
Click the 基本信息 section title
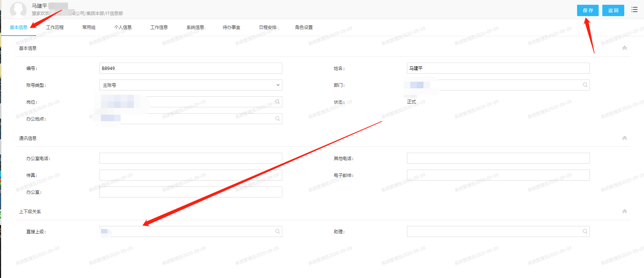tap(28, 48)
